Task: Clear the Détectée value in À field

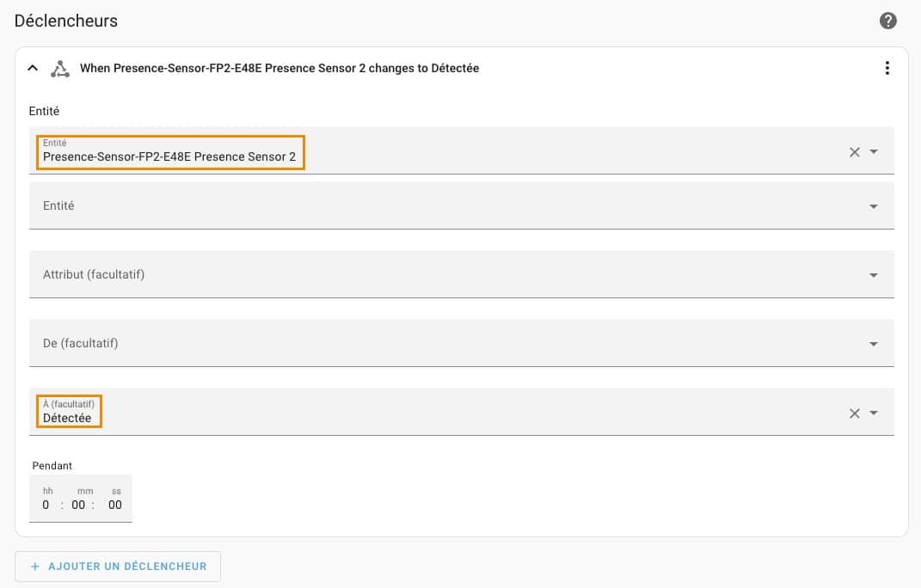Action: click(x=854, y=413)
